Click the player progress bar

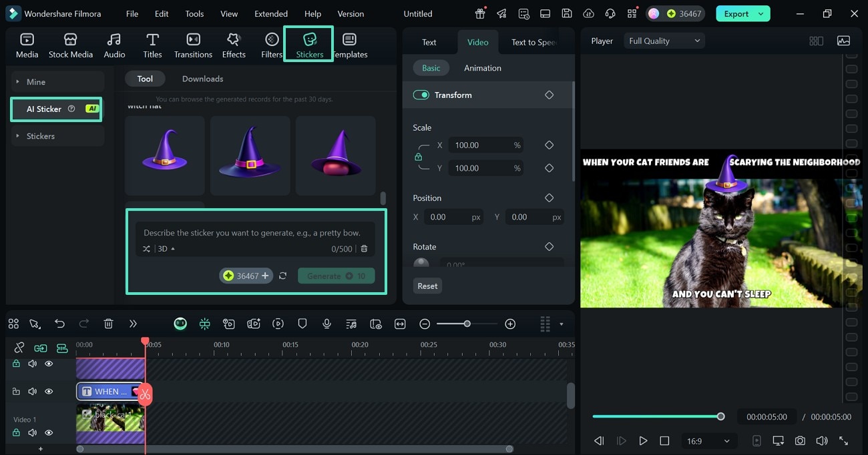point(656,416)
